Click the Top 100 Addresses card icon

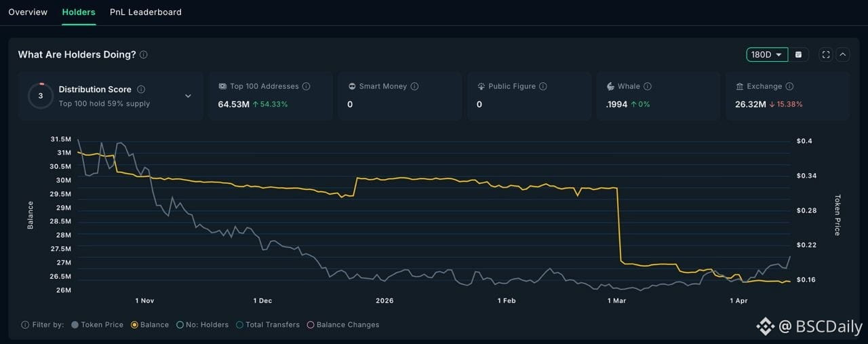[x=222, y=87]
